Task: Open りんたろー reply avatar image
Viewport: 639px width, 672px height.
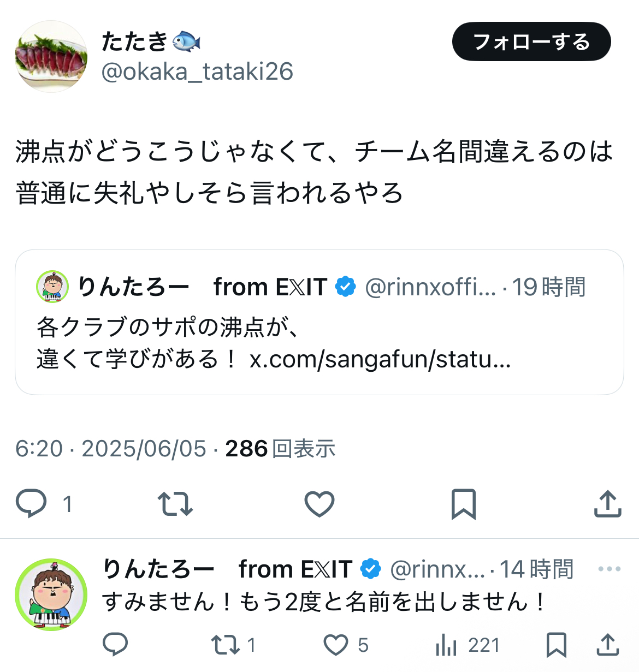Action: coord(51,594)
